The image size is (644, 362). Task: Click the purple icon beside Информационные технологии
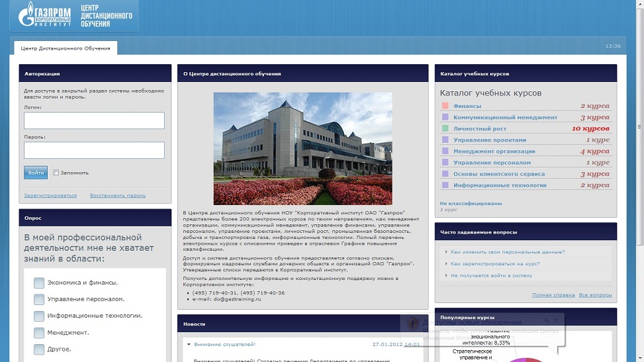pos(445,186)
